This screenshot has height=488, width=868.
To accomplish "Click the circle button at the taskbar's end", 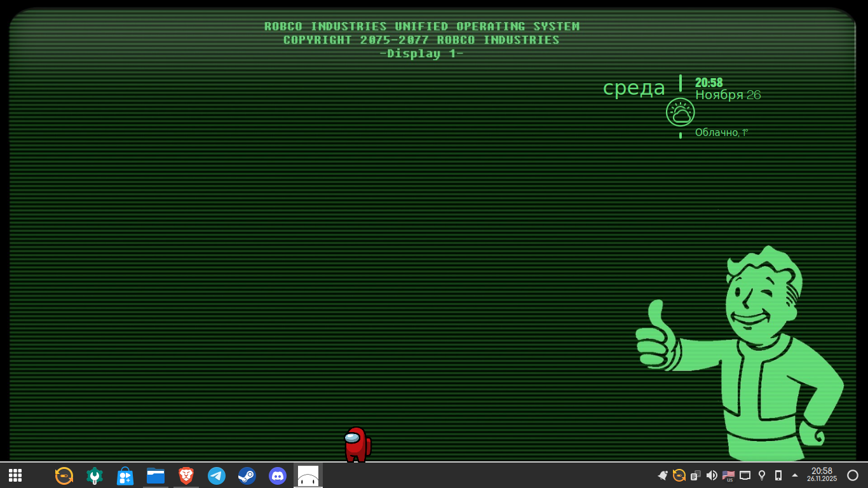I will (853, 475).
